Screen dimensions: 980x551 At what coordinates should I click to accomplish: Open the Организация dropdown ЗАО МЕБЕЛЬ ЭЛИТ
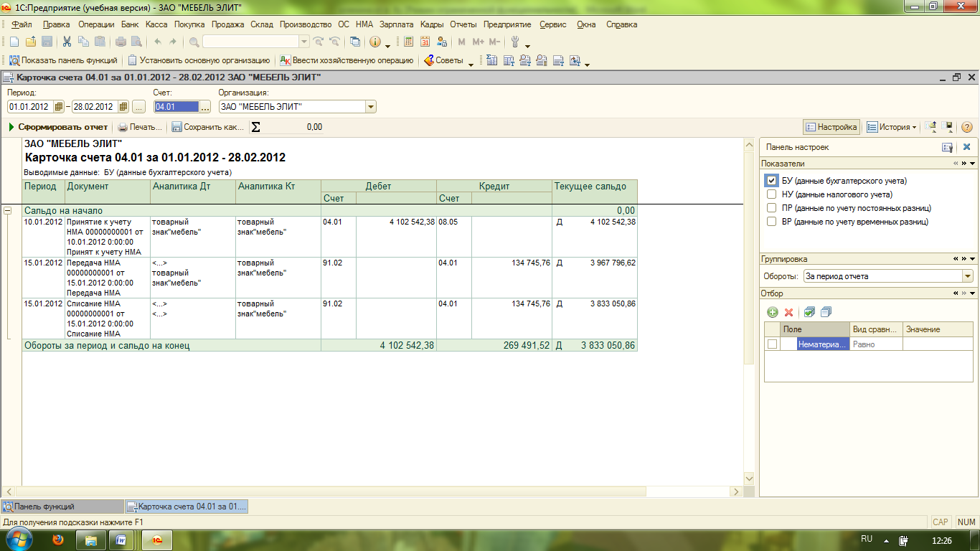point(370,107)
